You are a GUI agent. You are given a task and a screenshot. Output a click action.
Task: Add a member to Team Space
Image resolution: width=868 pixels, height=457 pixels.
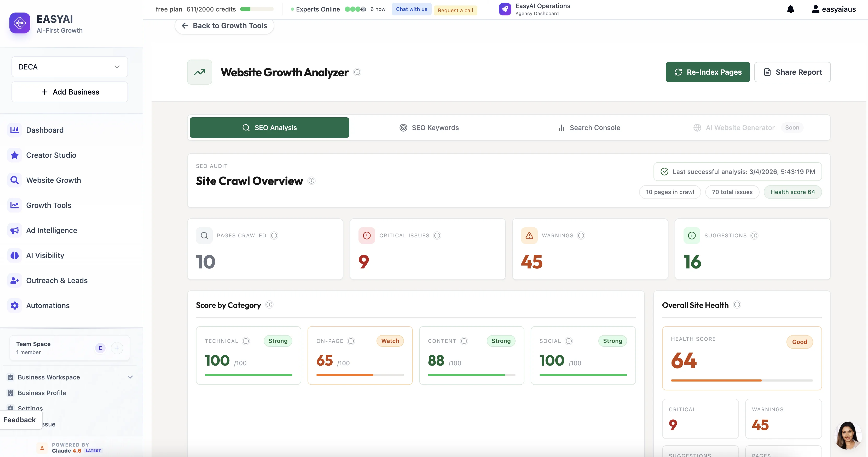point(117,348)
